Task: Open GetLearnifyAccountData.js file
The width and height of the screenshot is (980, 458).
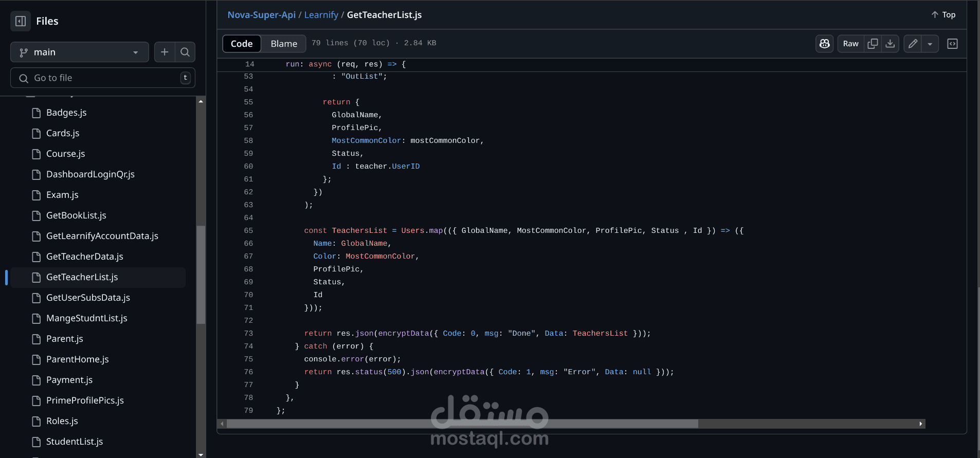Action: tap(102, 236)
